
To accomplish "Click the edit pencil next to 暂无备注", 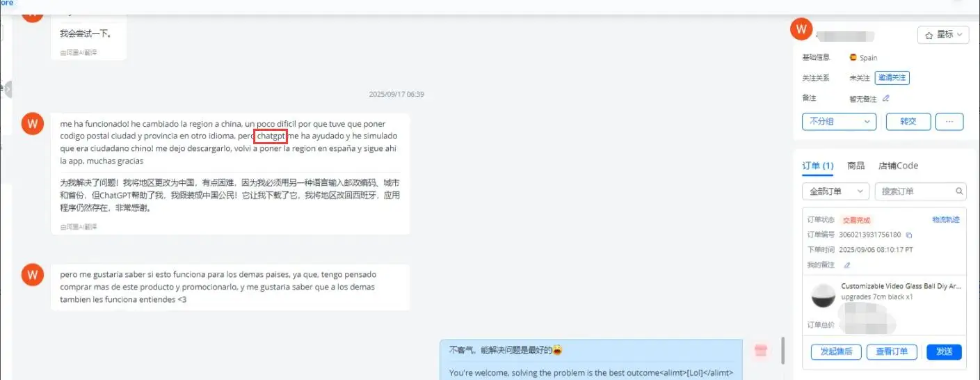I will tap(886, 99).
